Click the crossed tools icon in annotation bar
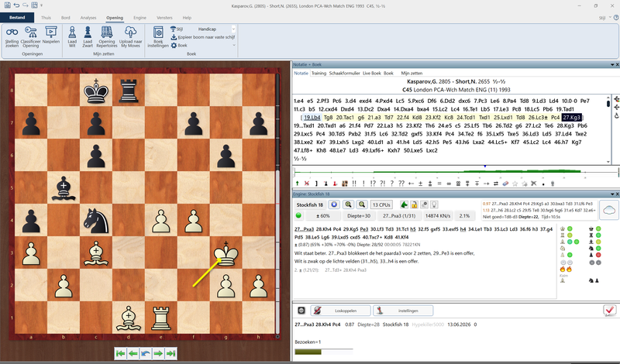The width and height of the screenshot is (620, 364). pyautogui.click(x=533, y=184)
